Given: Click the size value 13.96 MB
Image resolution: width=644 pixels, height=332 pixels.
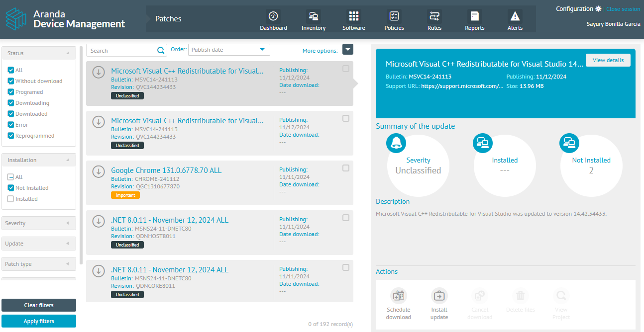Looking at the screenshot, I should [x=532, y=86].
